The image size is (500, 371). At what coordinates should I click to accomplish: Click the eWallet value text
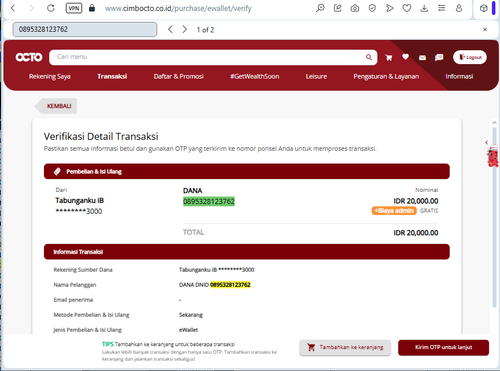coord(188,330)
